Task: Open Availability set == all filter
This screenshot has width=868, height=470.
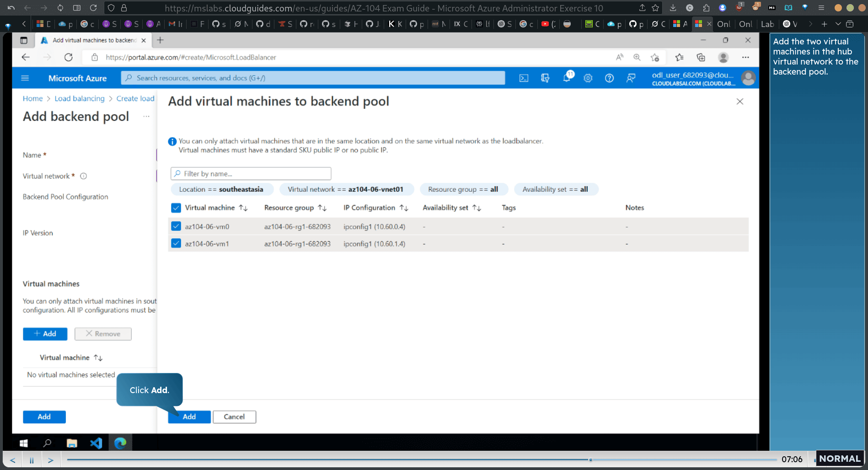Action: 555,189
